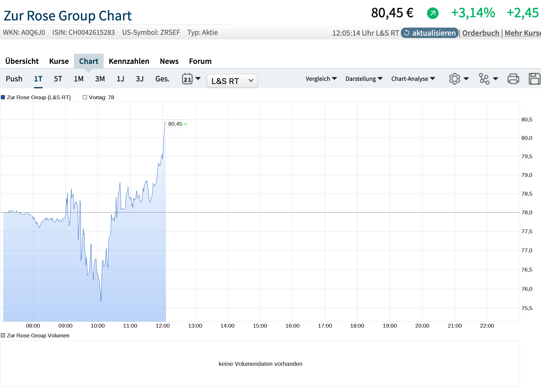Viewport: 541px width, 392px height.
Task: Click the green up-arrow trend icon
Action: [433, 13]
